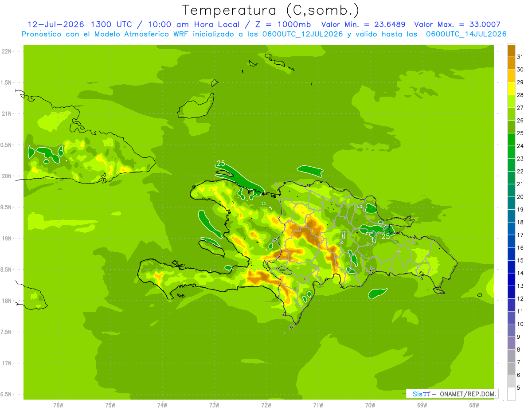Pick the yellow legend swatch between 28 and 29

pyautogui.click(x=511, y=89)
